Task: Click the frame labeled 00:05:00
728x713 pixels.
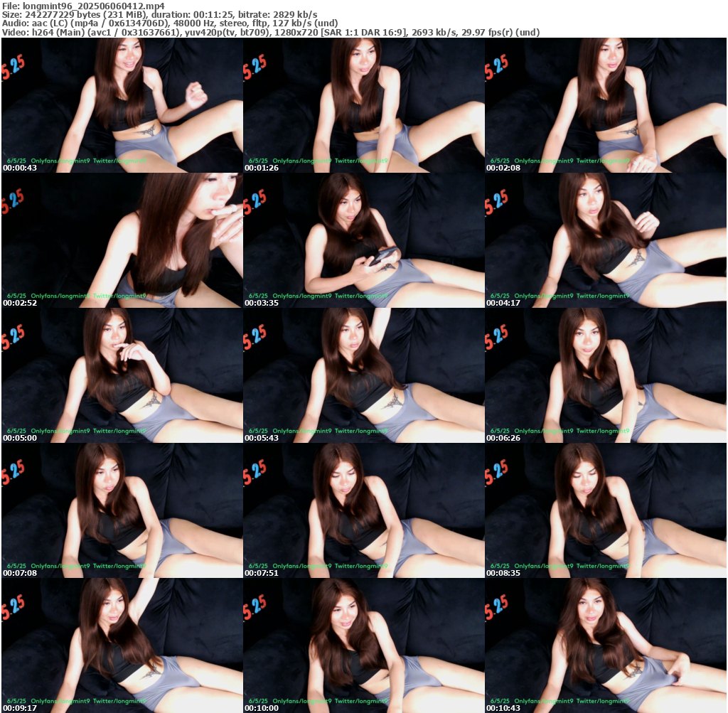Action: (x=122, y=375)
